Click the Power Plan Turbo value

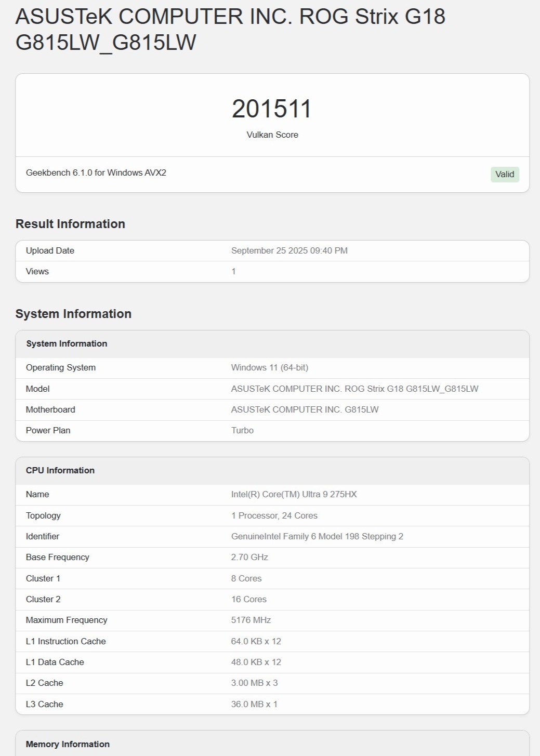242,430
